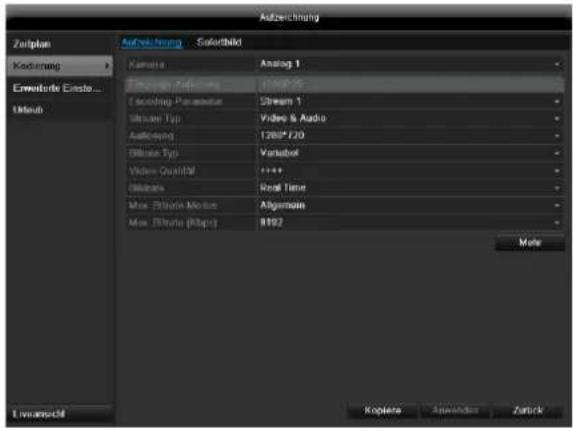The height and width of the screenshot is (428, 573).
Task: Open Encoding Parameter dropdown showing Stream 1
Action: [x=410, y=101]
